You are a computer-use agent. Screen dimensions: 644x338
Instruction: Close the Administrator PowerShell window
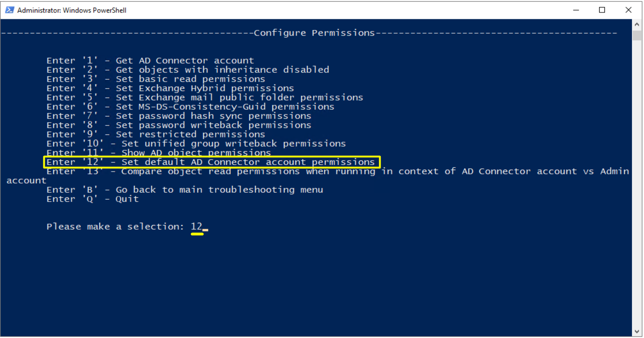(628, 10)
